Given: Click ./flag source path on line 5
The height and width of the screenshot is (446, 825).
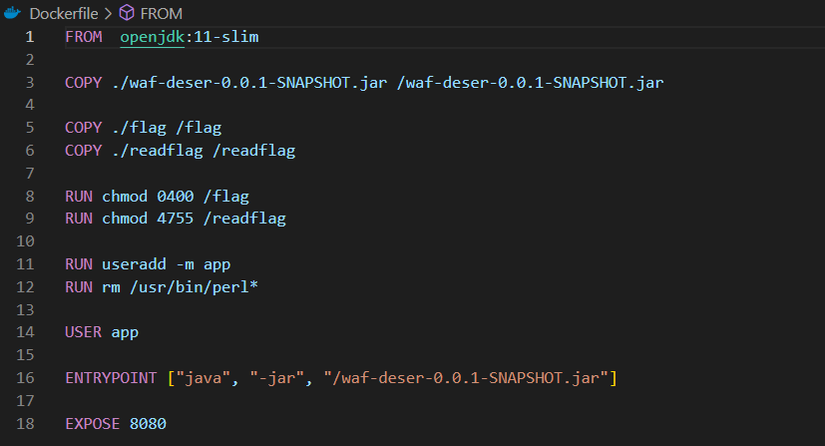Looking at the screenshot, I should point(139,128).
